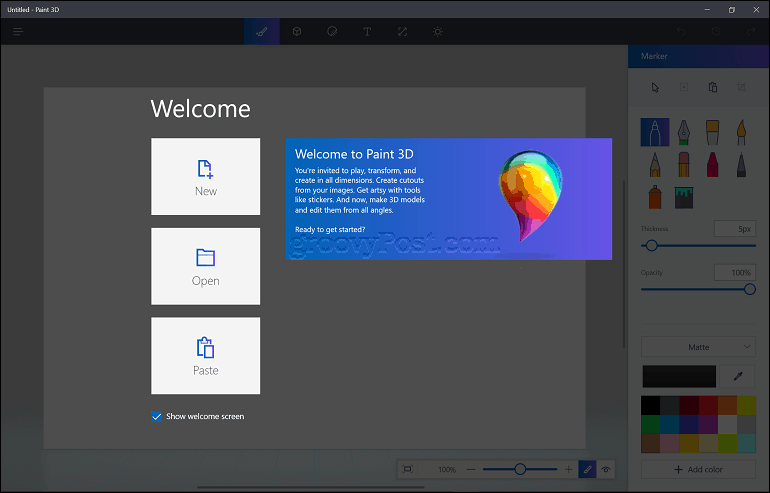The width and height of the screenshot is (770, 493).
Task: Click the Redo arrow
Action: pos(751,32)
